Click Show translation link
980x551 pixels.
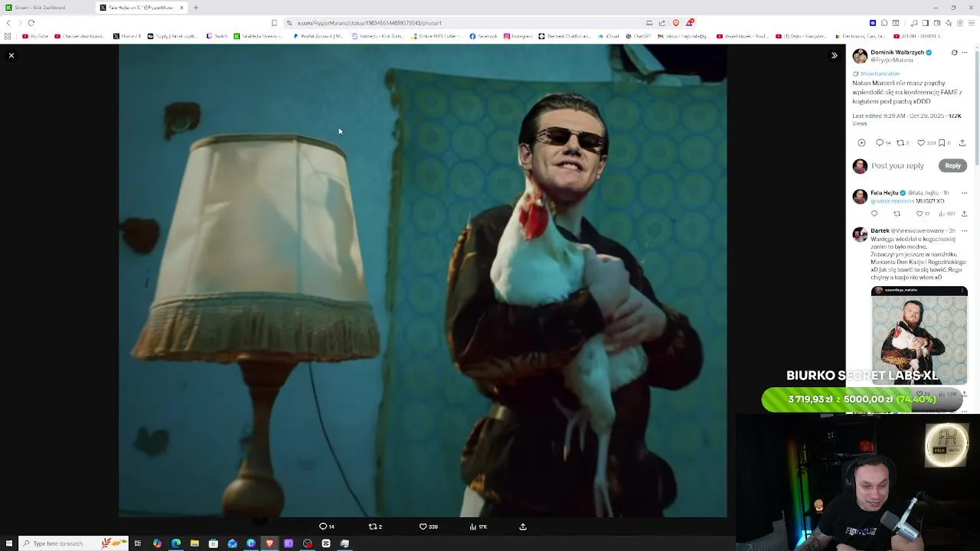879,73
